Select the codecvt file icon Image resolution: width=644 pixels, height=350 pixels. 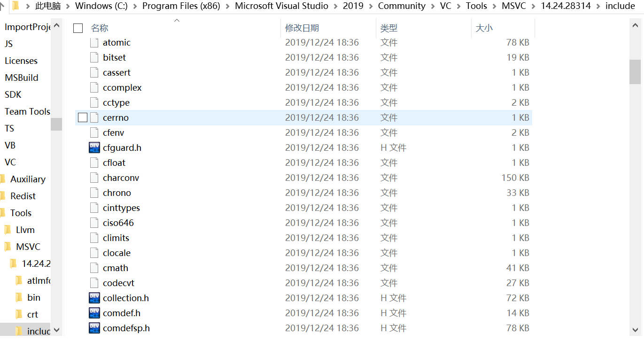94,283
